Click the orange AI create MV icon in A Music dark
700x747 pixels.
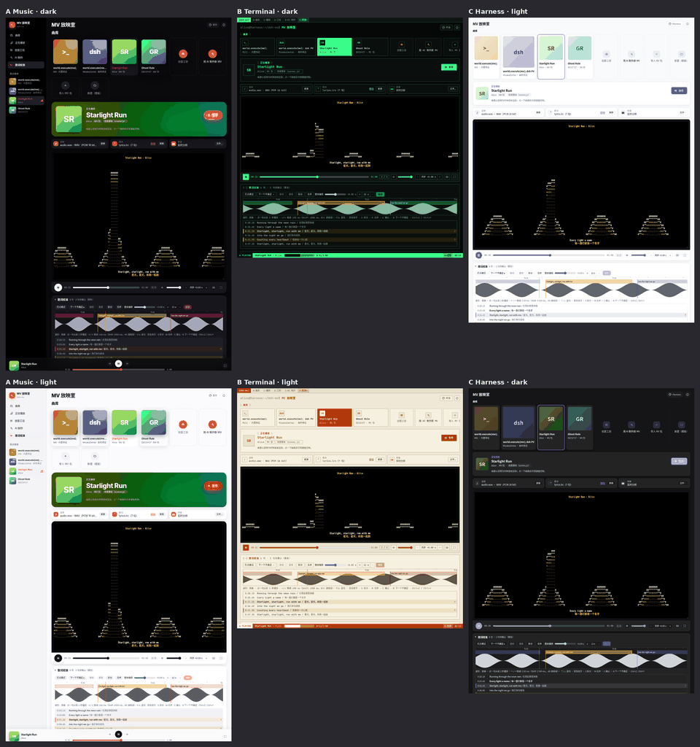212,54
